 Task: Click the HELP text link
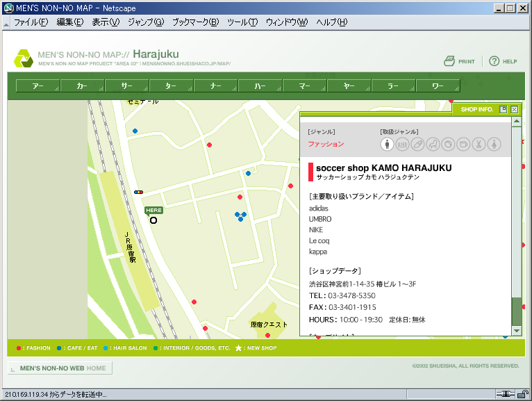tap(510, 62)
